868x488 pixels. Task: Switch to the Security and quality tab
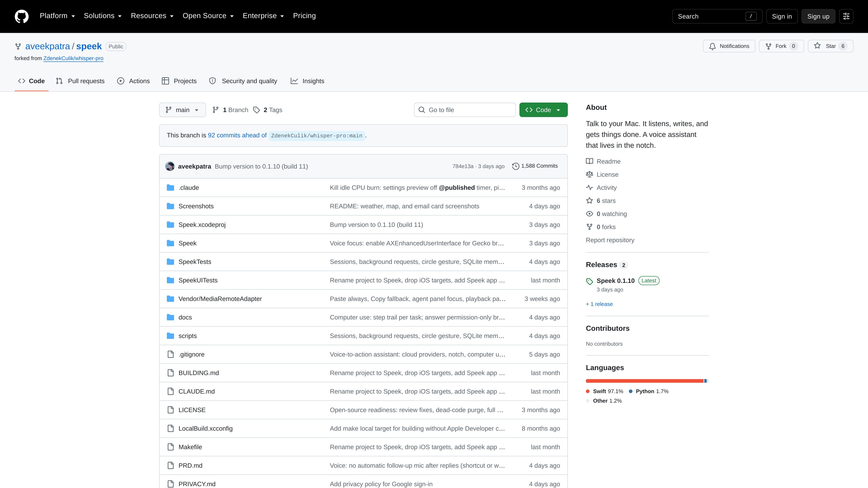click(243, 81)
